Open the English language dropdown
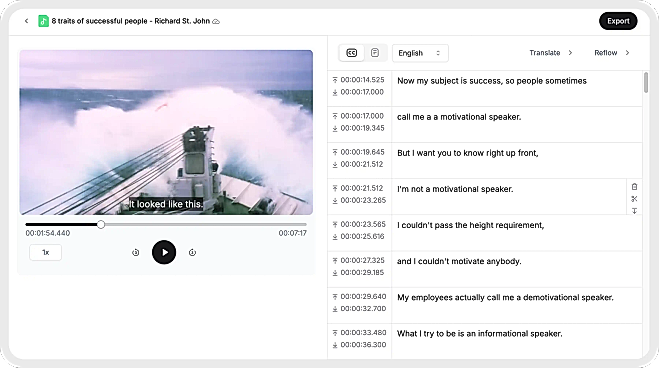The image size is (659, 368). [x=420, y=53]
